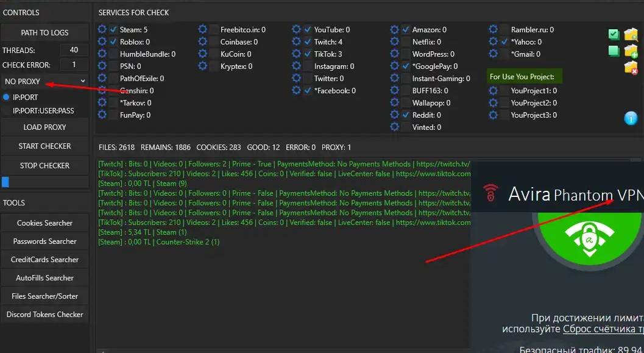Screen dimensions: 644x353
Task: Tick the Netflix checkbox
Action: 406,42
